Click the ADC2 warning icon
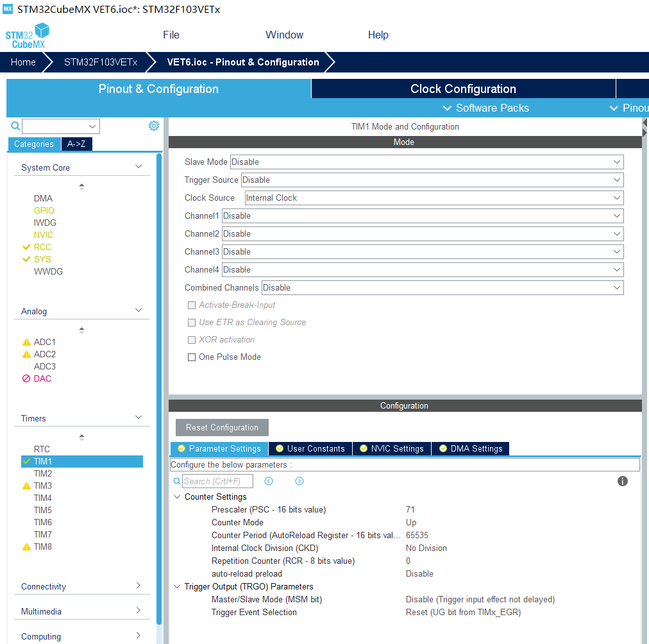Image resolution: width=649 pixels, height=644 pixels. [26, 354]
